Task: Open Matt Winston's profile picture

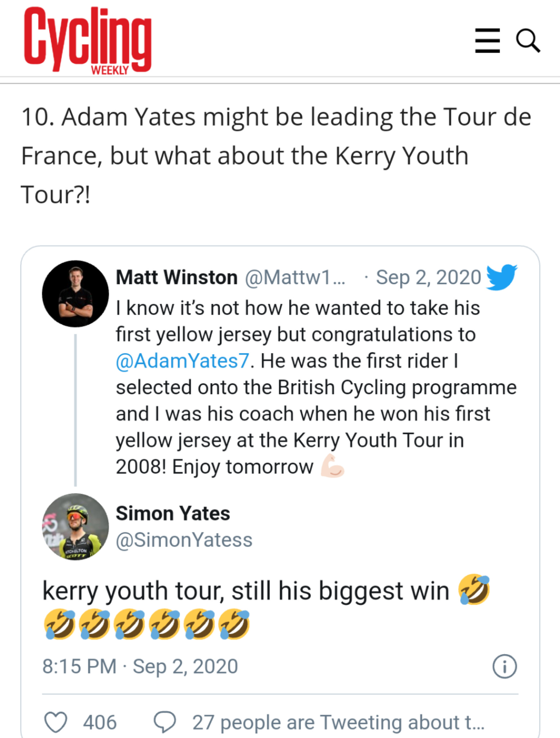Action: point(75,294)
